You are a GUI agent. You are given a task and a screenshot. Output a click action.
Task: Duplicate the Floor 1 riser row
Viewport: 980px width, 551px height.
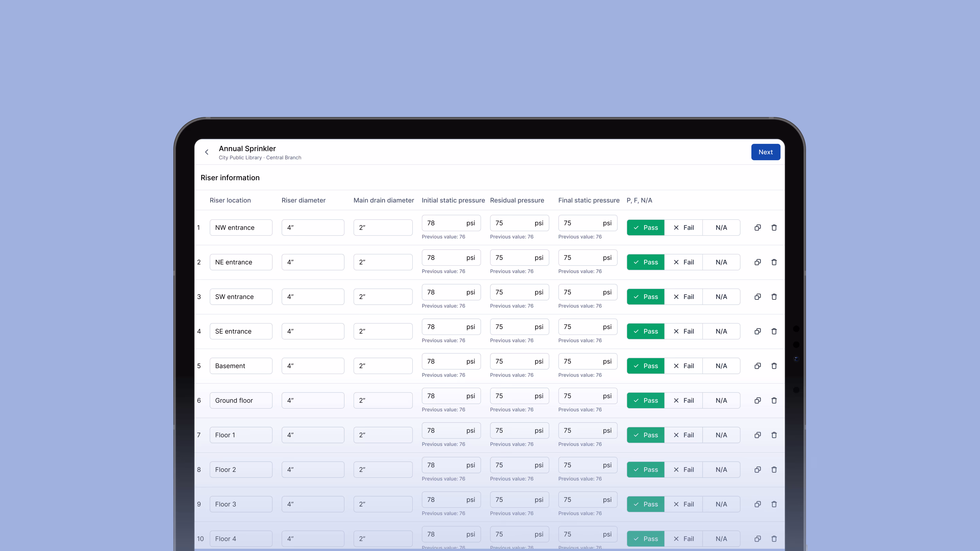(x=757, y=435)
